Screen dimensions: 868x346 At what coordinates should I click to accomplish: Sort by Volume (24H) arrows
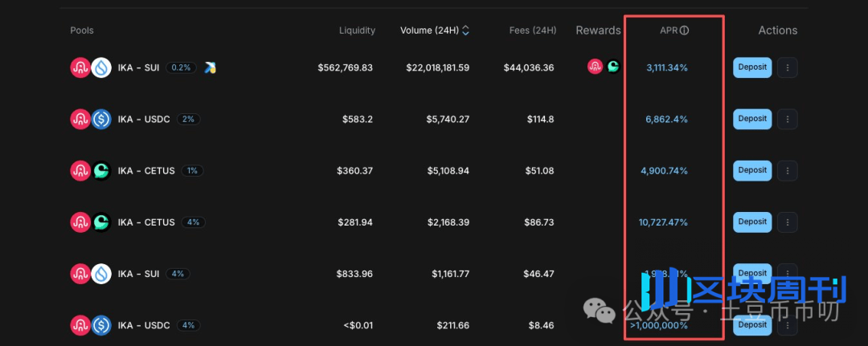pyautogui.click(x=465, y=31)
